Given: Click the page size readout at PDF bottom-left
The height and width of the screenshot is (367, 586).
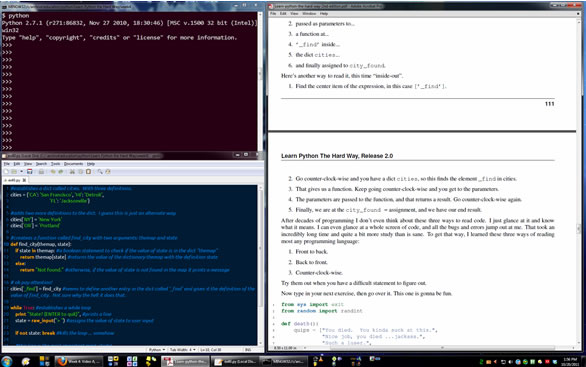Looking at the screenshot, I should 285,348.
